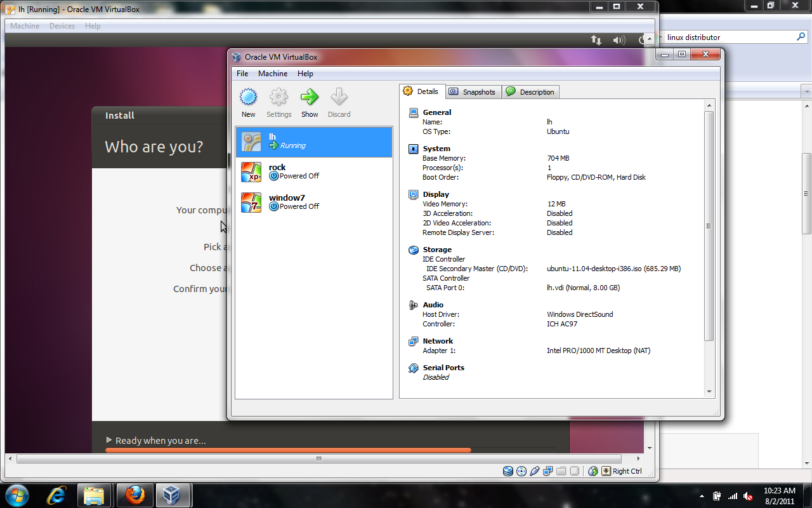Open the Machine menu of the lh VM window
812x508 pixels.
point(25,26)
